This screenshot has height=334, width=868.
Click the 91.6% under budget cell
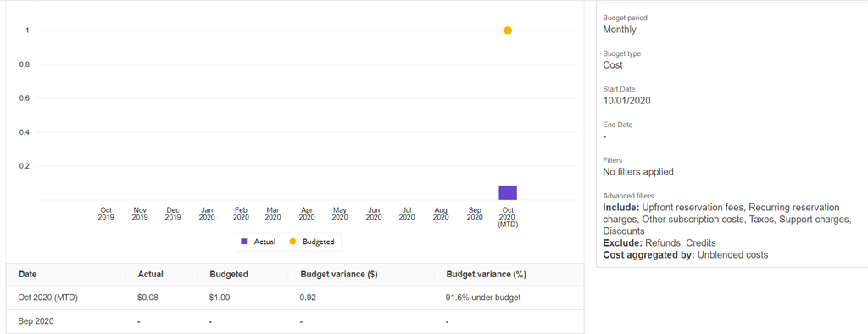[x=483, y=298]
